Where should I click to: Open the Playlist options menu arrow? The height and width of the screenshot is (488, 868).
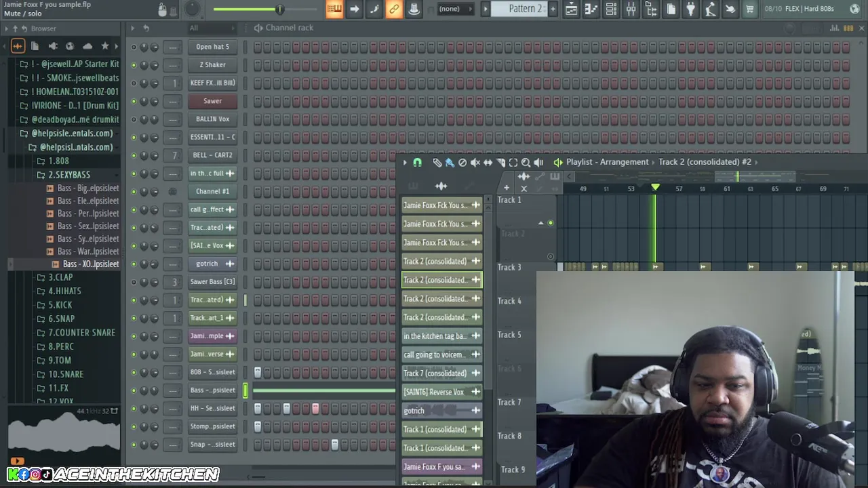click(405, 163)
